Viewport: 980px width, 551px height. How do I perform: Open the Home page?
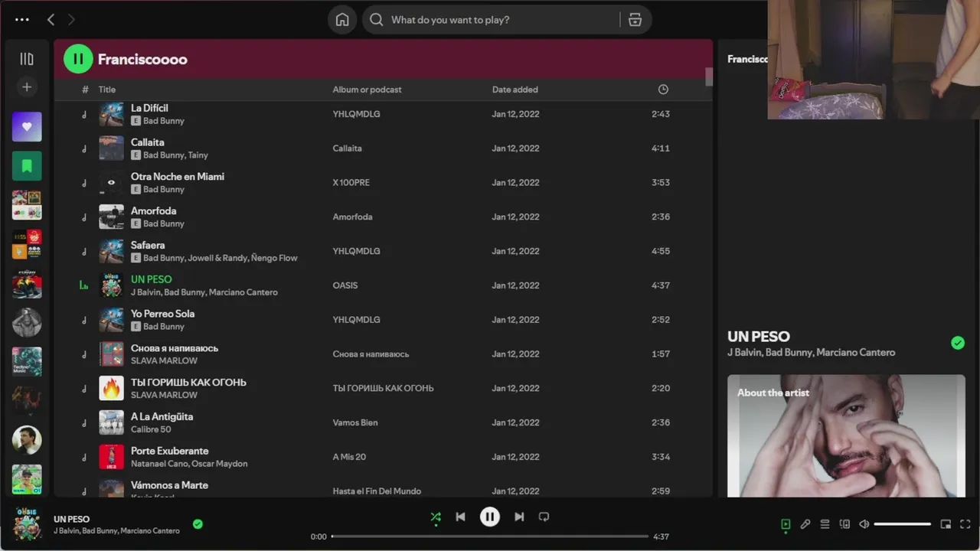342,20
